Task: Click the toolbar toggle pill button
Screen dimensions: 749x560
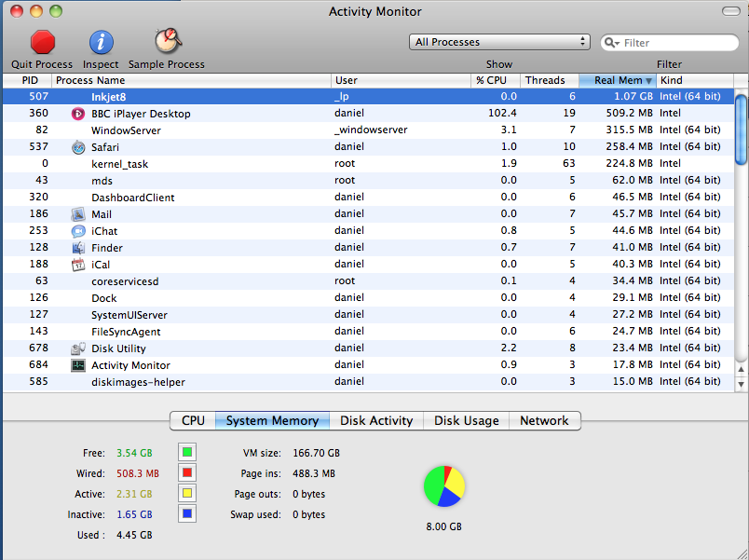Action: (731, 11)
